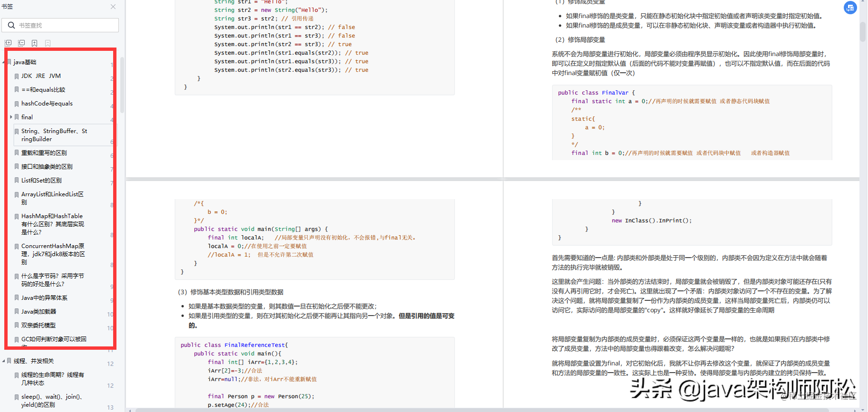This screenshot has height=412, width=868.
Task: Click the bookmark icon beside hashCode与equals
Action: (17, 104)
